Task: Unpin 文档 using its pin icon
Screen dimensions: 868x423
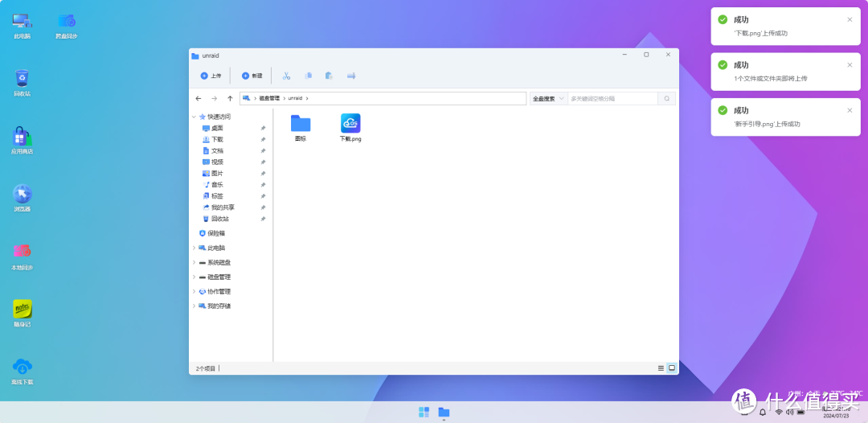Action: click(x=263, y=150)
